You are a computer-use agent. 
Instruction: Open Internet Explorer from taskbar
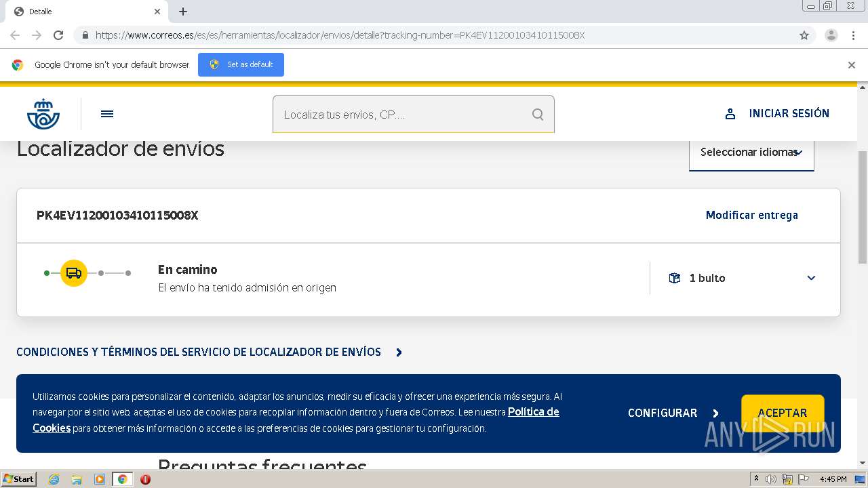click(54, 479)
